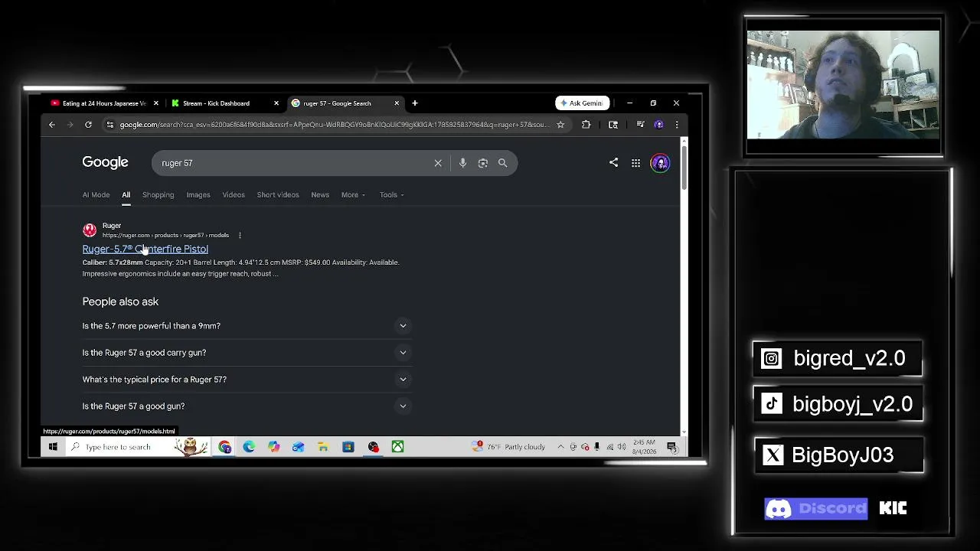This screenshot has width=980, height=551.
Task: Open the Google account avatar
Action: pos(660,163)
